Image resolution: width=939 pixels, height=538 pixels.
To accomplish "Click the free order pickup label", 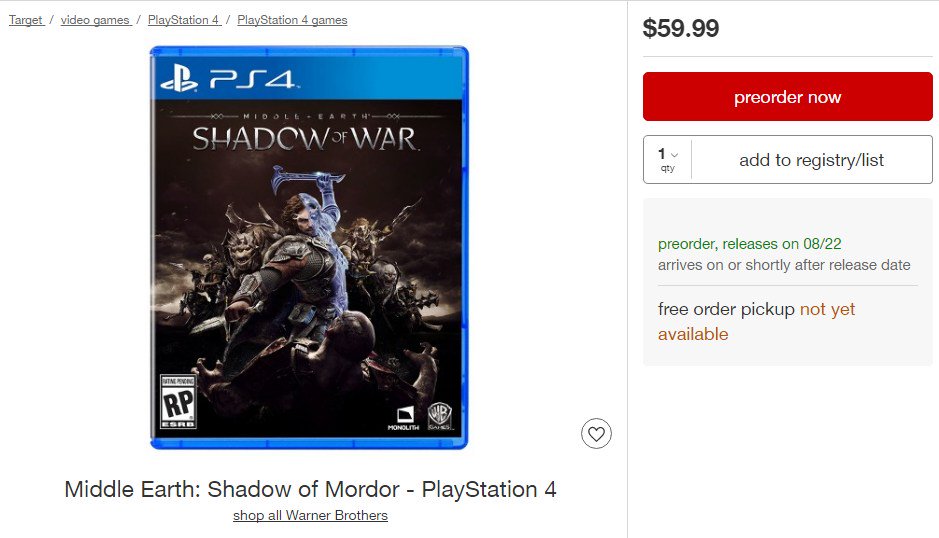I will pyautogui.click(x=726, y=310).
